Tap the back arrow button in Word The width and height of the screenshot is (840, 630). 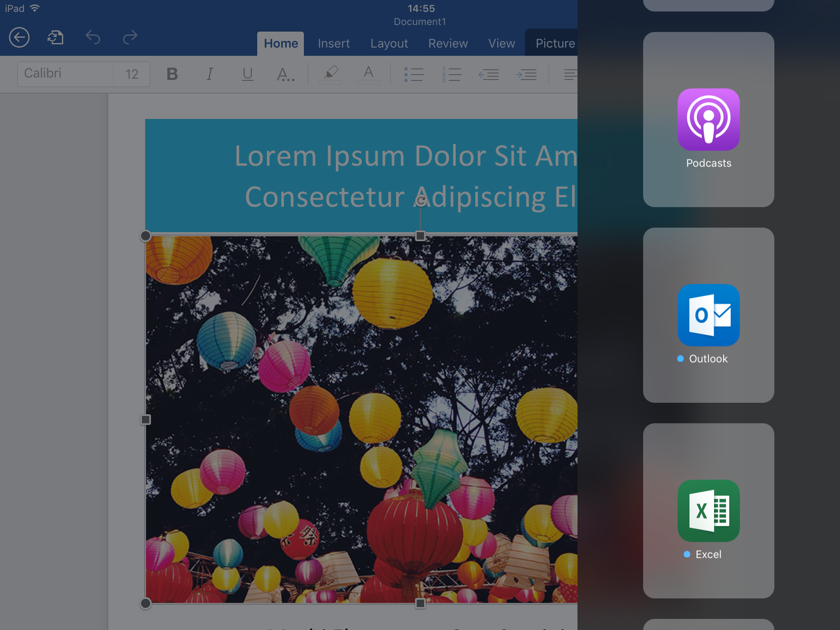[19, 38]
